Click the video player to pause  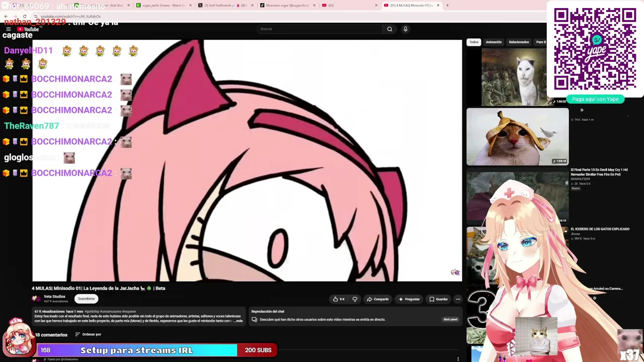[x=247, y=160]
